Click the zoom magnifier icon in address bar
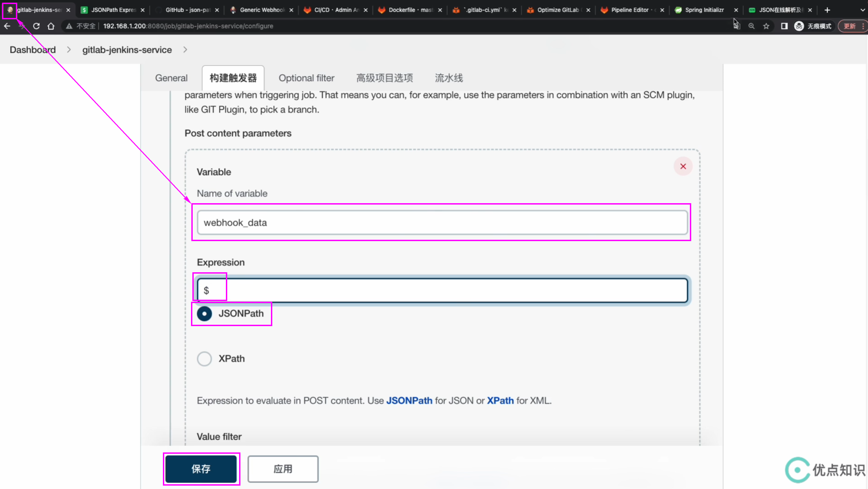 tap(751, 26)
